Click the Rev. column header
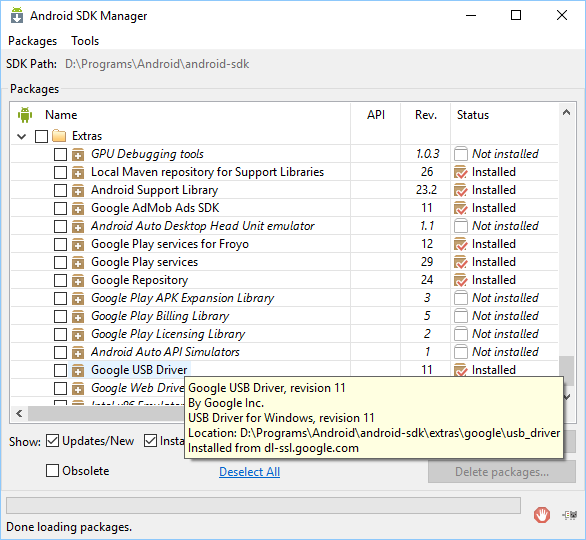Viewport: 586px width, 540px height. pyautogui.click(x=426, y=115)
